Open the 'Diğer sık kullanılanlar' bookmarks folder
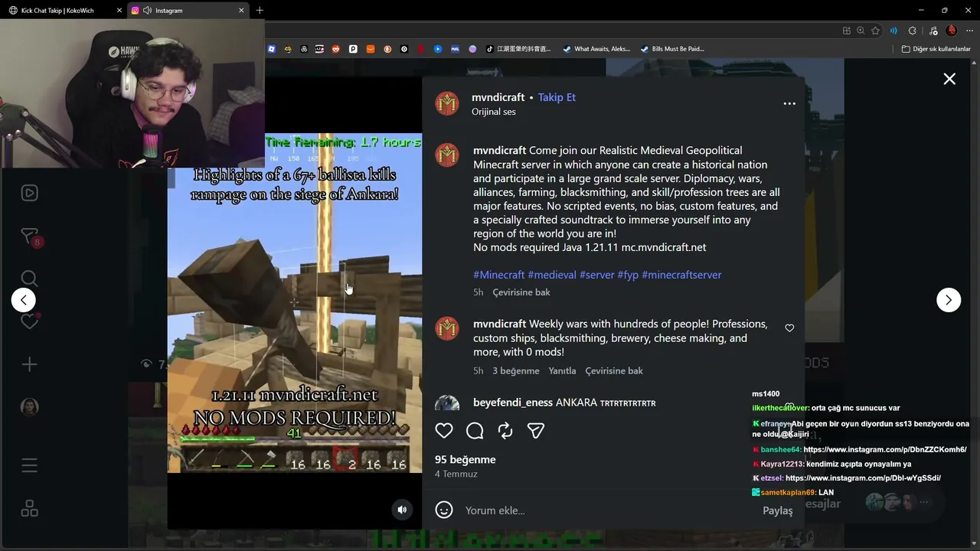 936,49
